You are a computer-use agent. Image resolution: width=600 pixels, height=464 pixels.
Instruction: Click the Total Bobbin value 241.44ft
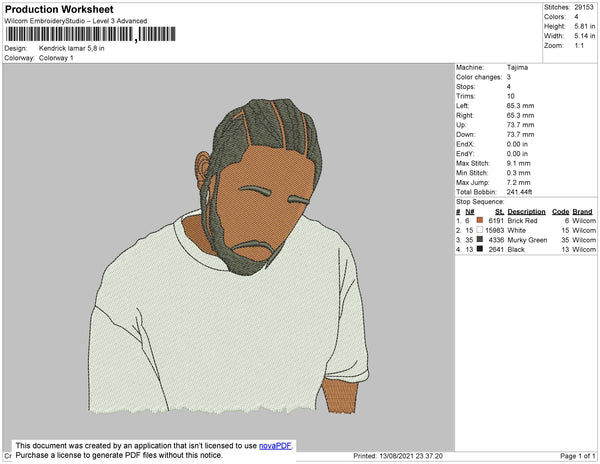point(519,192)
